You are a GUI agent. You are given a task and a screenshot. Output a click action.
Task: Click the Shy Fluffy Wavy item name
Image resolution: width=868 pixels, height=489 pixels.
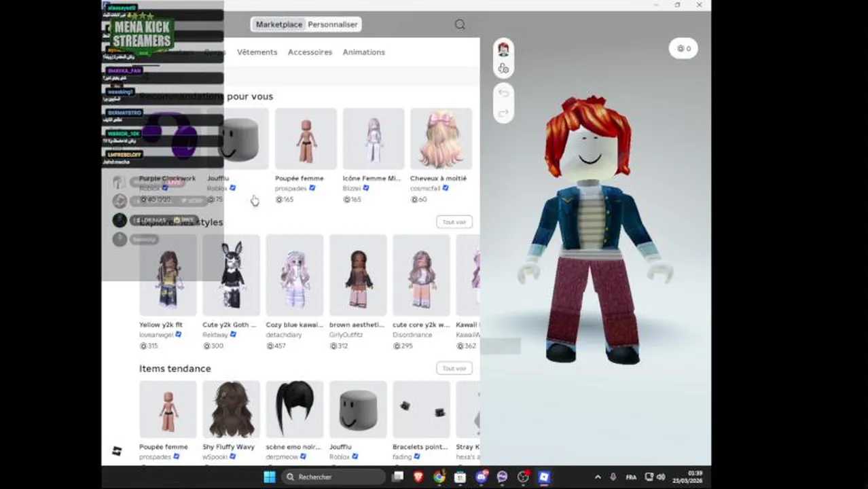coord(228,447)
